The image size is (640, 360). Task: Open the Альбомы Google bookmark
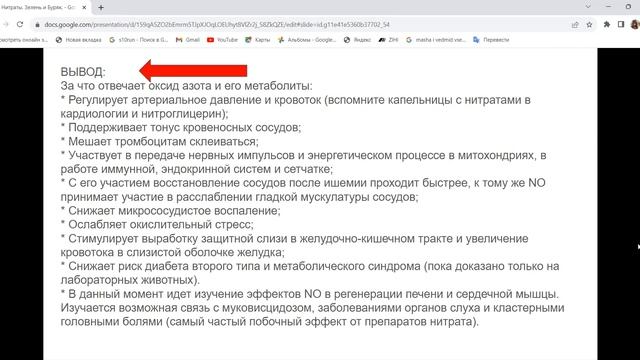[307, 40]
